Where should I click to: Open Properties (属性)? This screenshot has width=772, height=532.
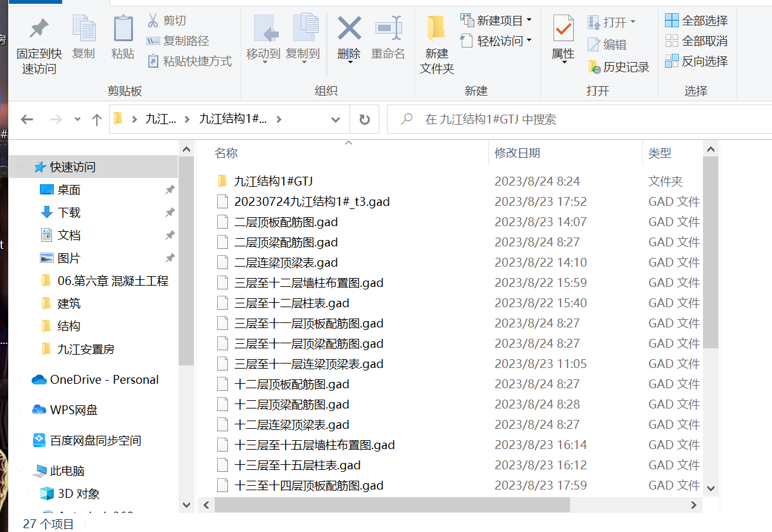pos(563,38)
